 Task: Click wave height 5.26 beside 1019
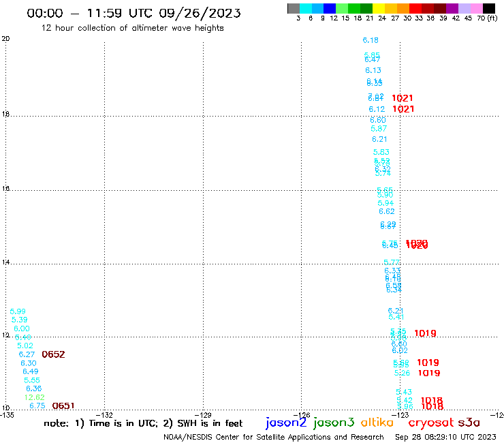pos(402,373)
